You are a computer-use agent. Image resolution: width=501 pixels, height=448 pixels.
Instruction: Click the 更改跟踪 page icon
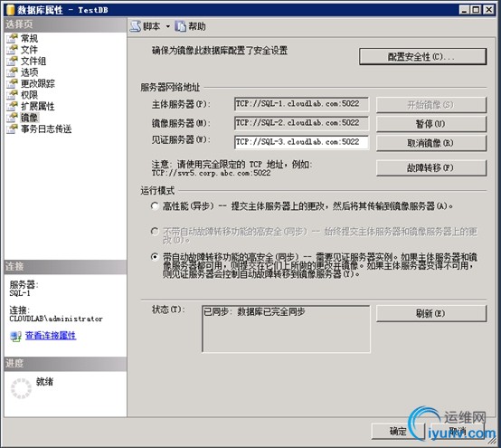click(12, 83)
